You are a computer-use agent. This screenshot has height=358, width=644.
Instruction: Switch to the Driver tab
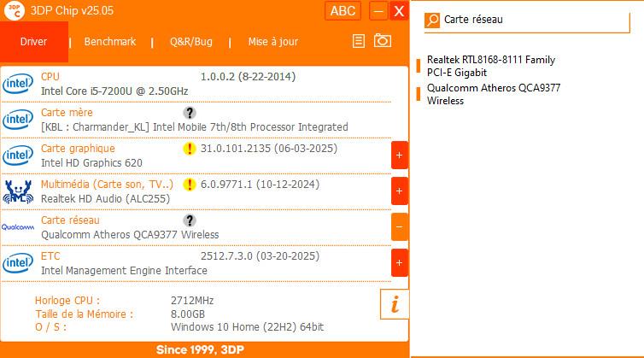coord(34,42)
